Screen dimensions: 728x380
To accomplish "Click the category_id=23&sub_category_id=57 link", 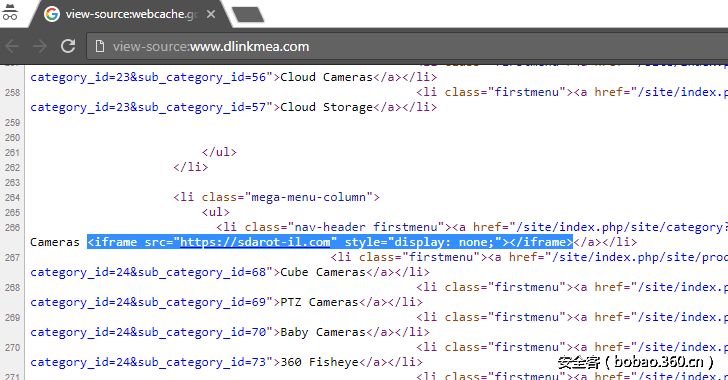I will [148, 107].
